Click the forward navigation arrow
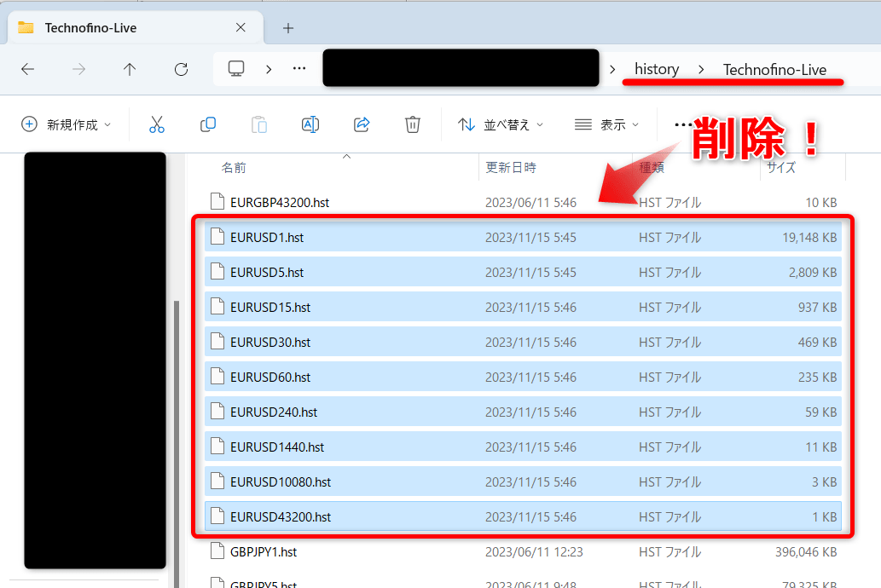This screenshot has width=881, height=588. [x=78, y=69]
